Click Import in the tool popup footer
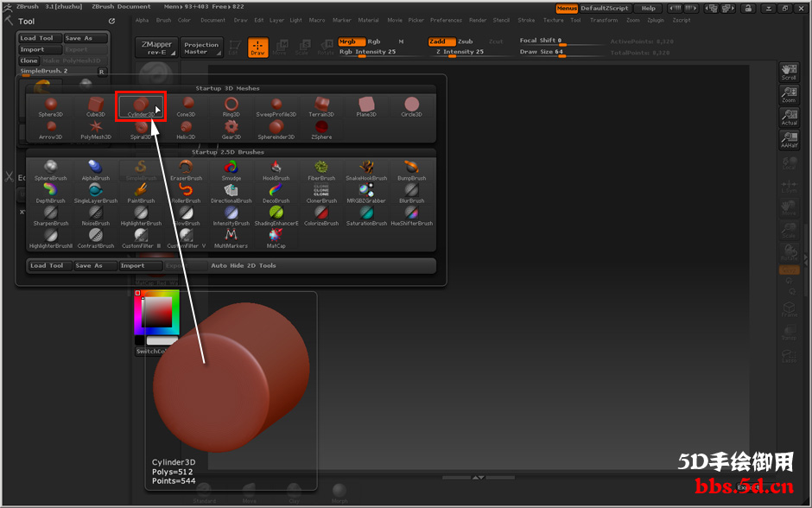 139,265
